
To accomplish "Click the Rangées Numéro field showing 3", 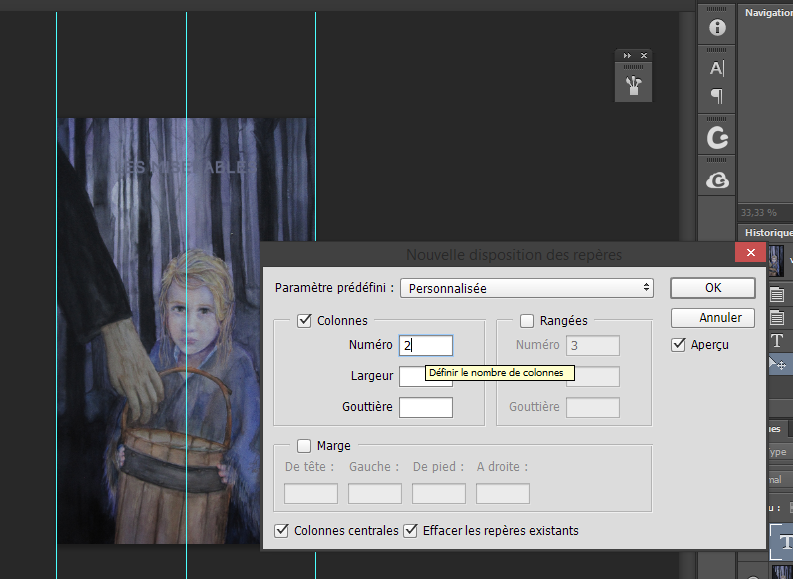I will [593, 345].
